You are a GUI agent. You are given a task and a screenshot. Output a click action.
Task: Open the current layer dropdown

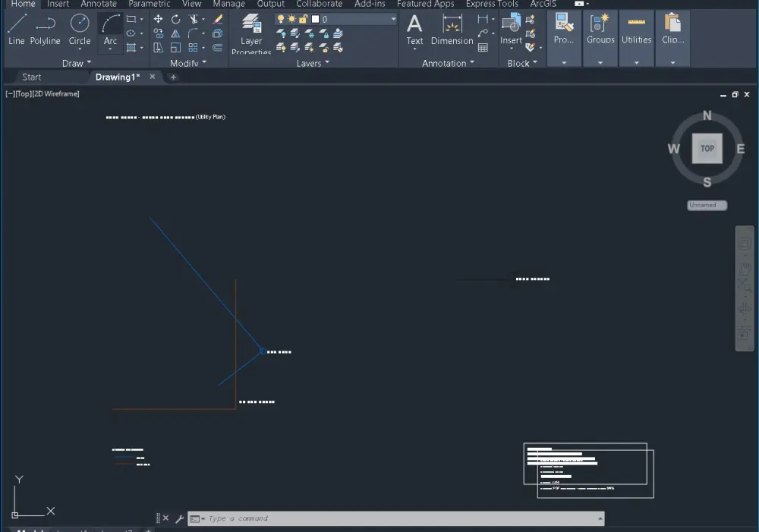point(393,19)
